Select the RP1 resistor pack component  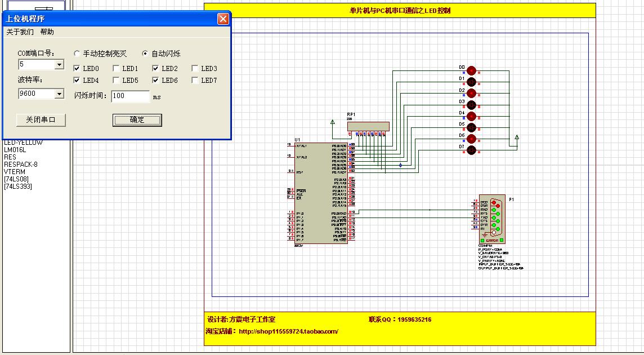368,126
